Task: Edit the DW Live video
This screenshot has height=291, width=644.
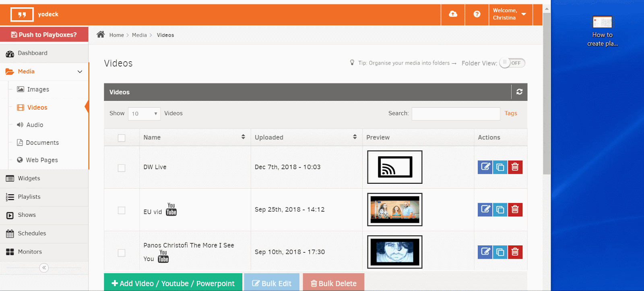Action: click(485, 167)
